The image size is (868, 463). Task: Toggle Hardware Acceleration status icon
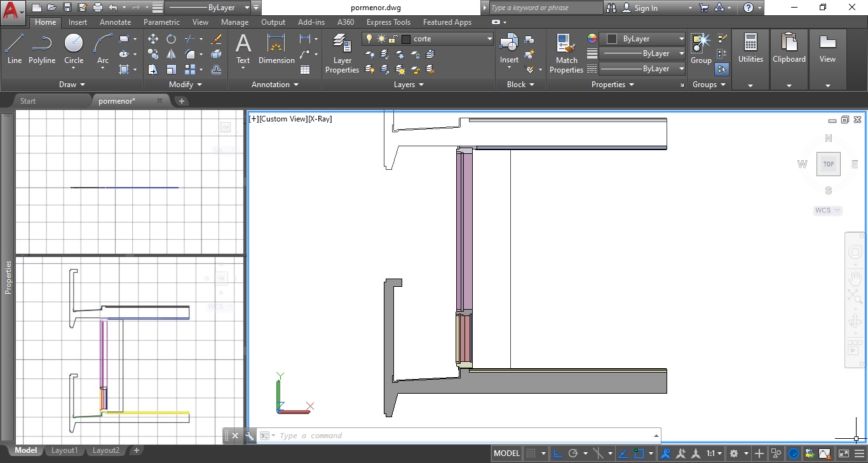794,453
